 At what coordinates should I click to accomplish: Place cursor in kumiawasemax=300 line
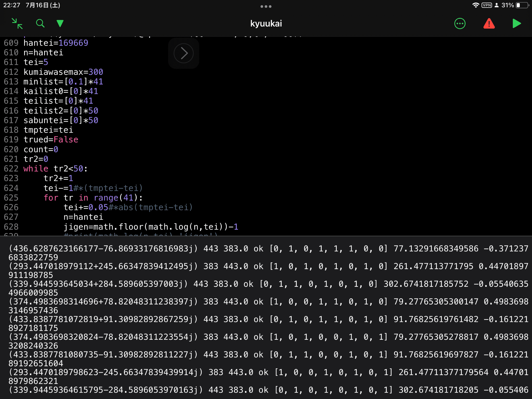63,72
